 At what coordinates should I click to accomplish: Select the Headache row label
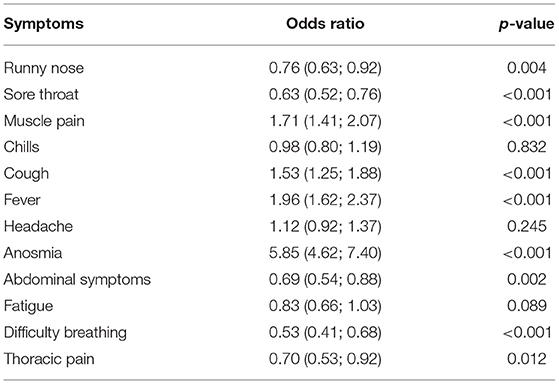click(x=38, y=226)
